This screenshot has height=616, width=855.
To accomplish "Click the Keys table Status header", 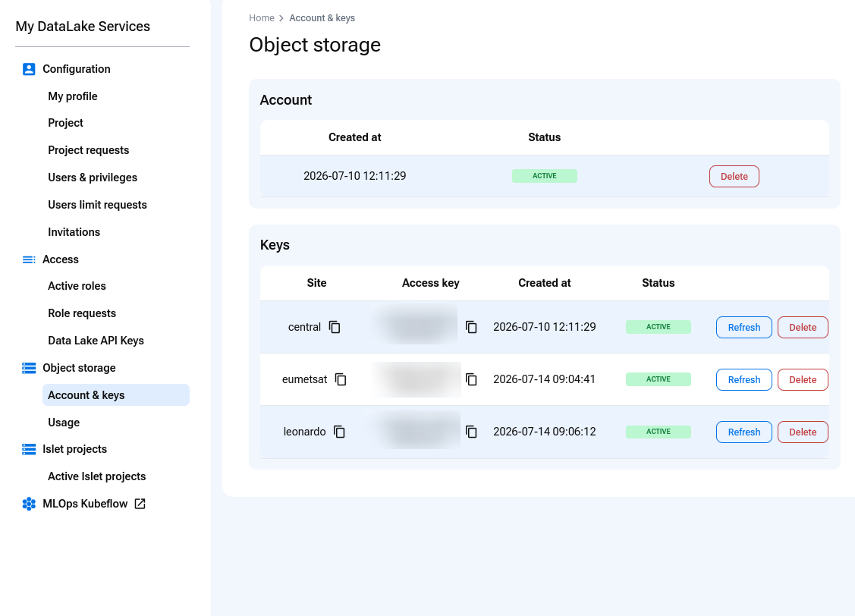I will (x=659, y=283).
